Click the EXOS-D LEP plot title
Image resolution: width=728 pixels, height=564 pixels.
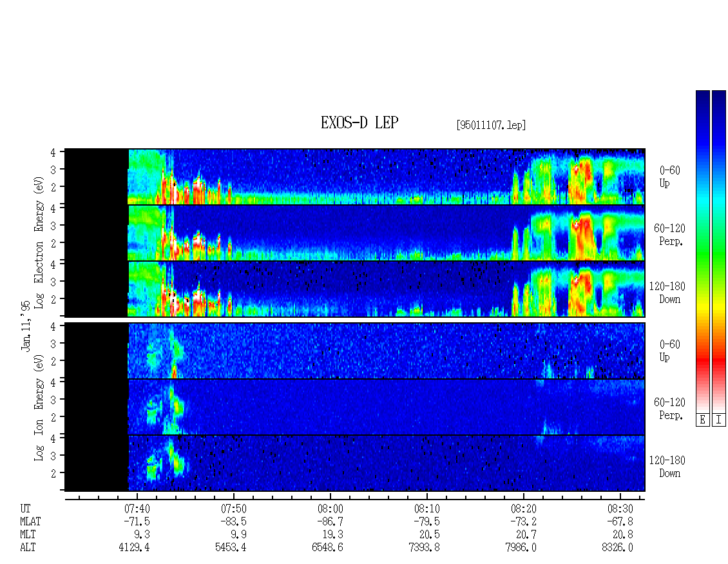tap(359, 122)
